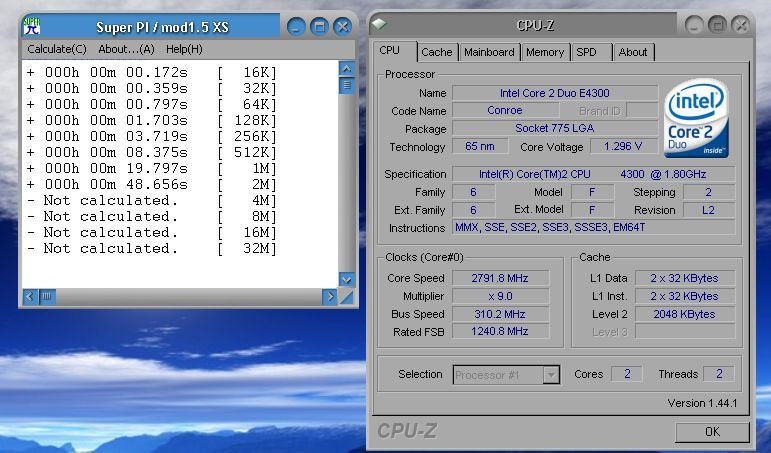Image resolution: width=771 pixels, height=453 pixels.
Task: Click the Super PI scroll right arrow
Action: click(x=329, y=297)
